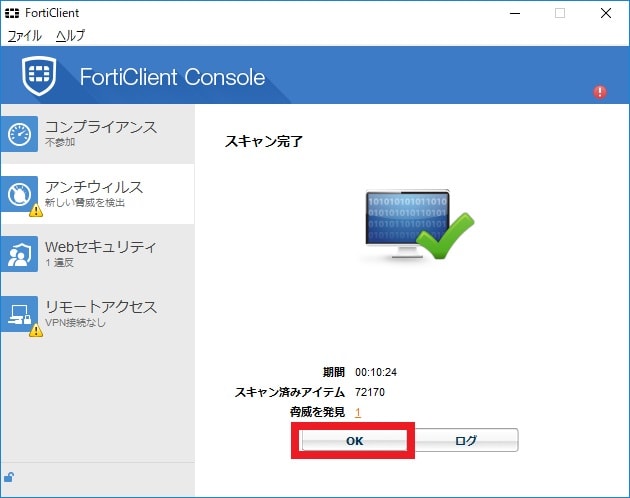
Task: Close the FortiClient window
Action: pyautogui.click(x=606, y=13)
